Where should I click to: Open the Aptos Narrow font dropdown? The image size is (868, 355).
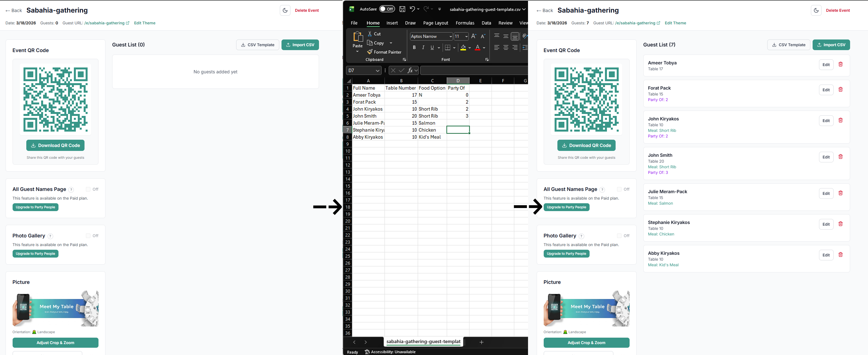pos(451,36)
